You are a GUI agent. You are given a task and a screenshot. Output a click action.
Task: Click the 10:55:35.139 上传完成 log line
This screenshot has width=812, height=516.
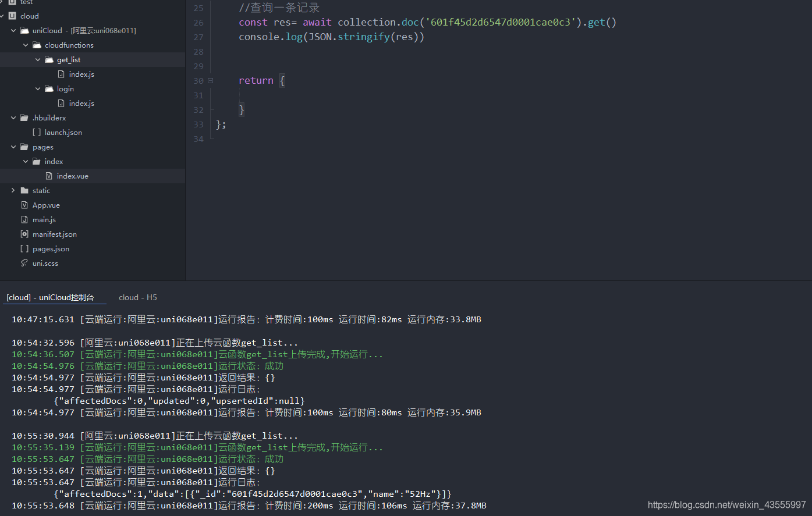[197, 447]
